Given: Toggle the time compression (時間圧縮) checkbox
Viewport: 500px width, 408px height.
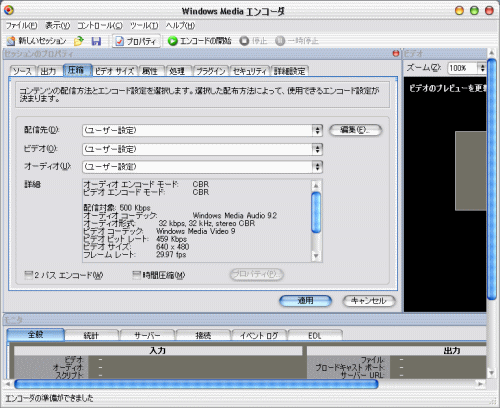Looking at the screenshot, I should 136,275.
